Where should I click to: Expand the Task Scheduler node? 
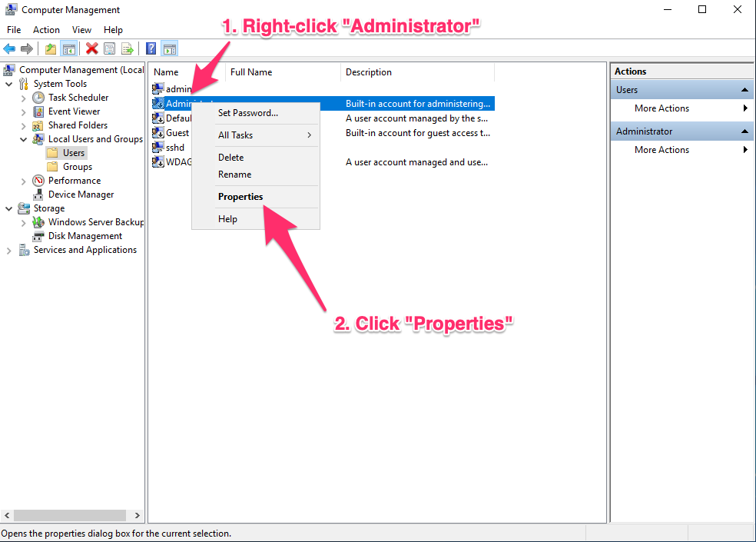[x=24, y=98]
